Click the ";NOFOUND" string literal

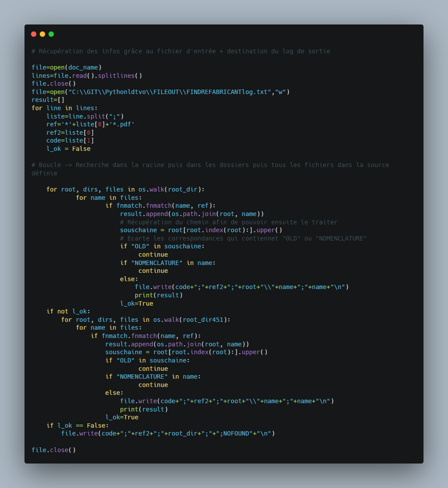point(236,434)
